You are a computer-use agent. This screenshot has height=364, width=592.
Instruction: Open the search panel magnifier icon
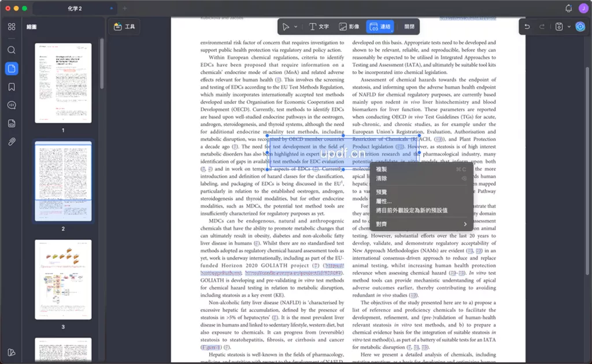tap(12, 50)
